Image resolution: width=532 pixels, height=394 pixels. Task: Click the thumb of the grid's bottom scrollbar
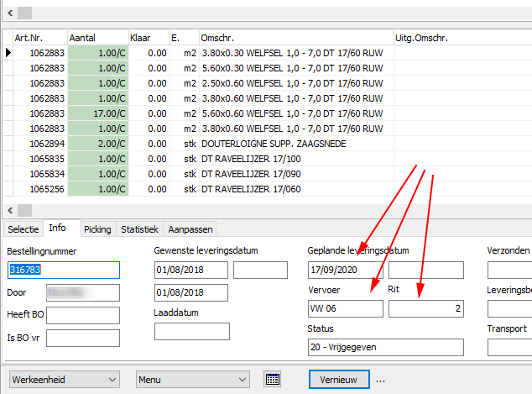pyautogui.click(x=25, y=211)
